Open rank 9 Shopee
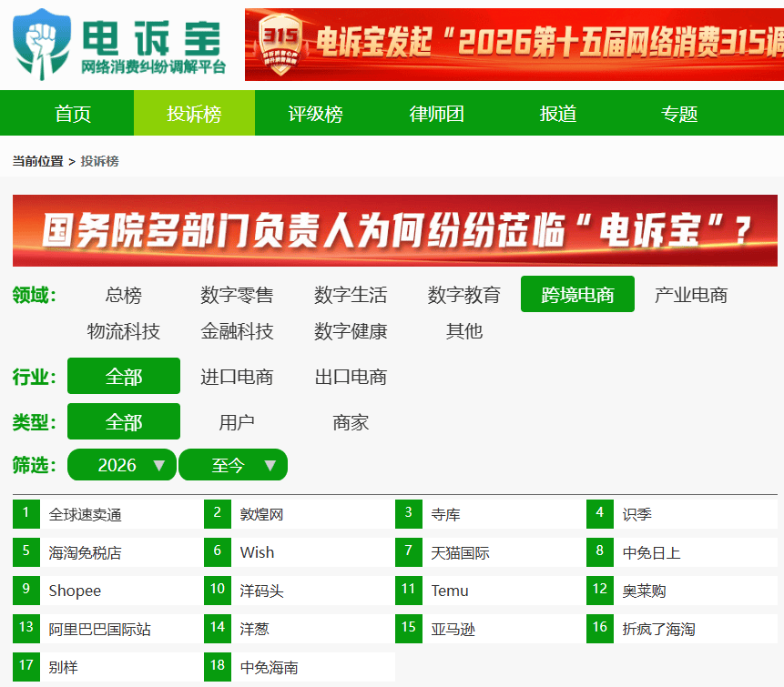This screenshot has height=687, width=784. point(108,591)
